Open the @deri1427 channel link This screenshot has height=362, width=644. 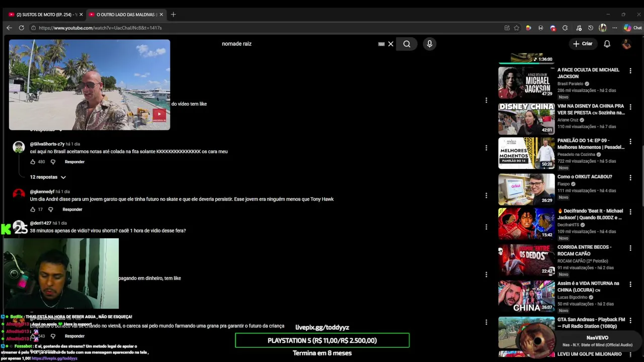pos(40,223)
